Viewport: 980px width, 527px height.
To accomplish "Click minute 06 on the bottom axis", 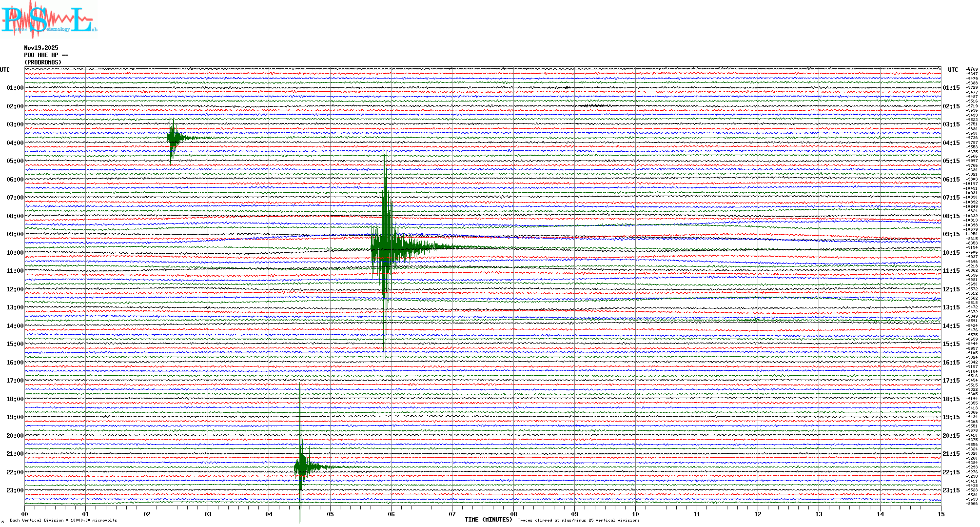I will (x=391, y=514).
